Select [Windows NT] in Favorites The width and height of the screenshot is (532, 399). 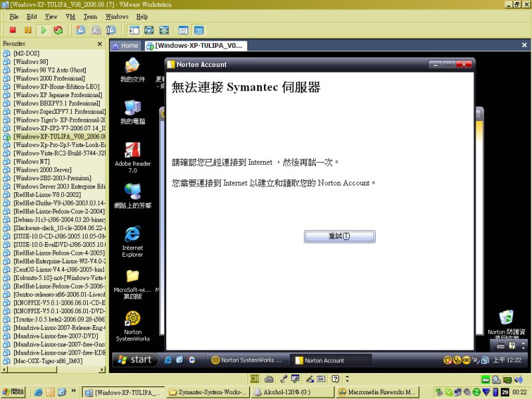click(31, 162)
